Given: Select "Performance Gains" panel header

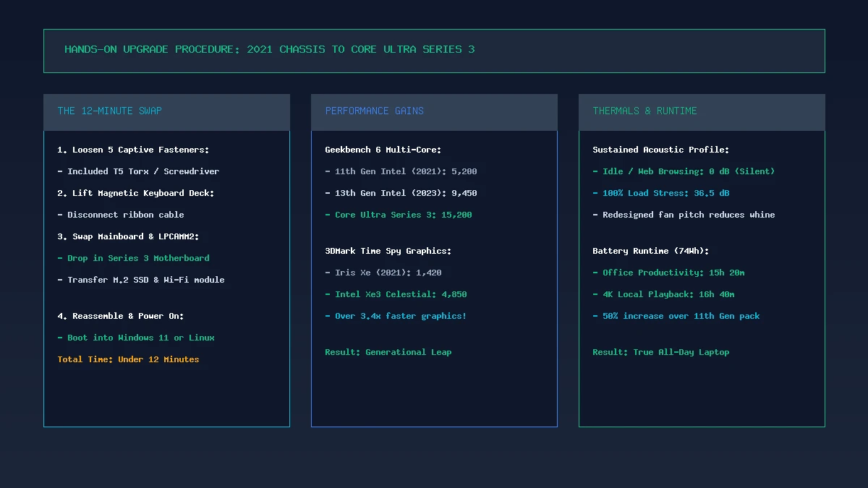Looking at the screenshot, I should (x=434, y=112).
